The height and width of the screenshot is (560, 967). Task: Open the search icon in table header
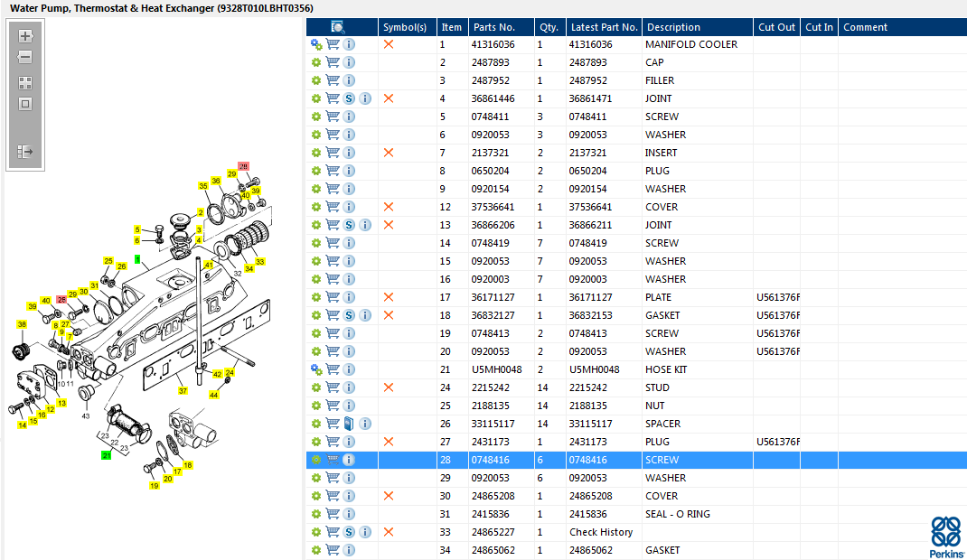click(x=337, y=27)
